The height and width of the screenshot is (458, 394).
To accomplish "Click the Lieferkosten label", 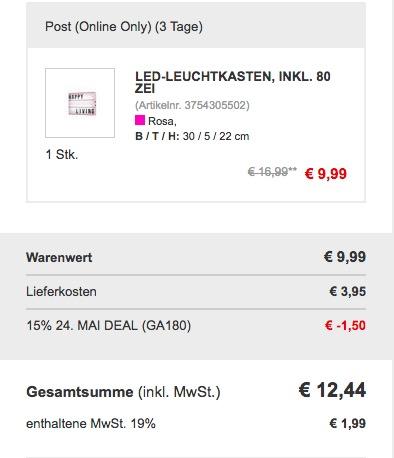I will tap(61, 292).
